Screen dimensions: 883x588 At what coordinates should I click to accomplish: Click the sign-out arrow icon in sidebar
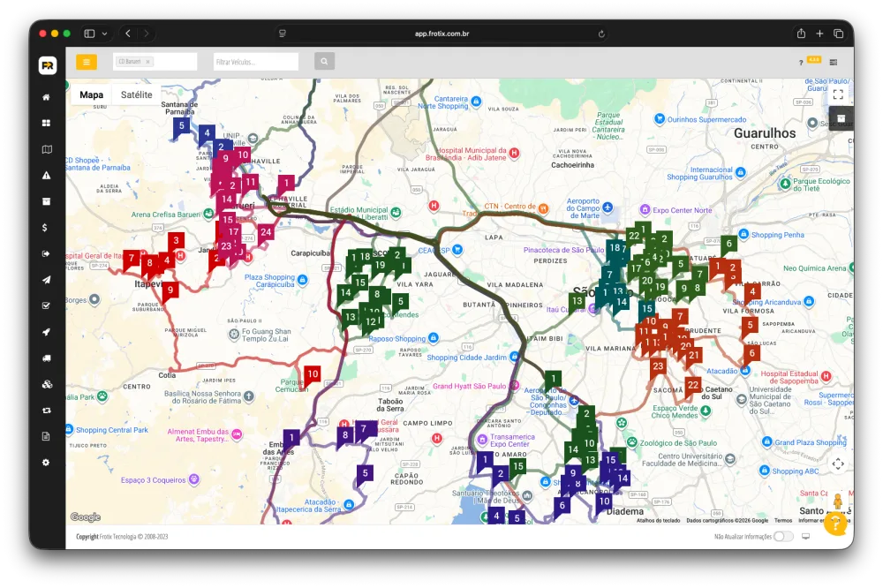46,253
